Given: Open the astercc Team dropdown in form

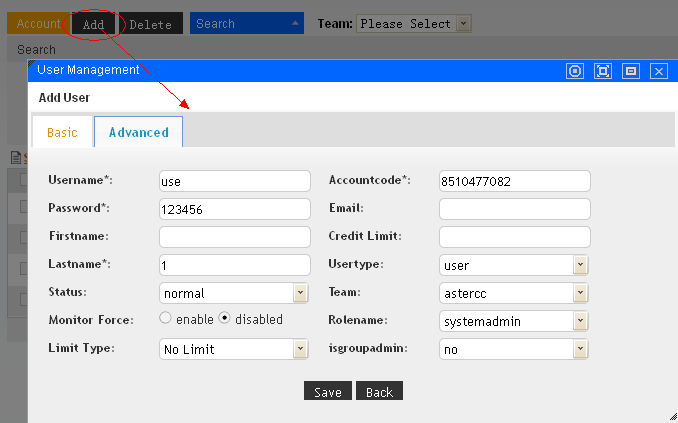Looking at the screenshot, I should [580, 293].
